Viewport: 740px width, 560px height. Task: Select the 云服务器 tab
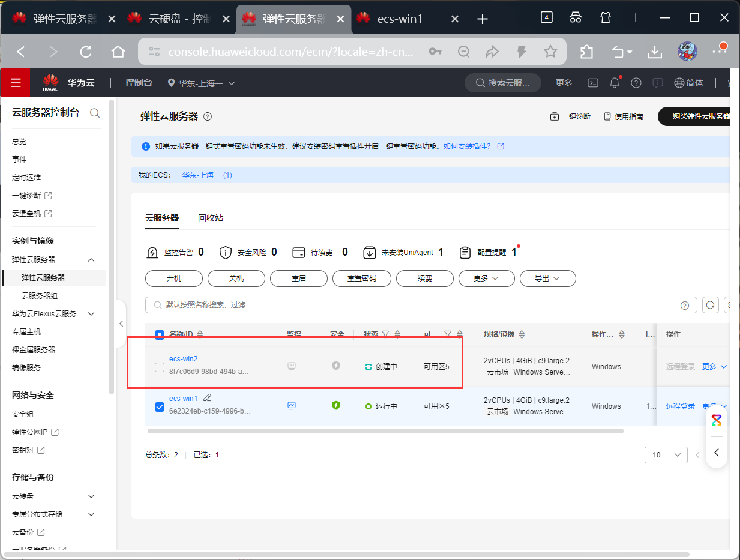(162, 218)
